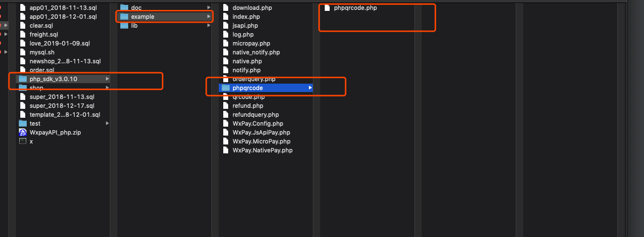Expand the example folder arrow
This screenshot has width=644, height=237.
pyautogui.click(x=209, y=16)
